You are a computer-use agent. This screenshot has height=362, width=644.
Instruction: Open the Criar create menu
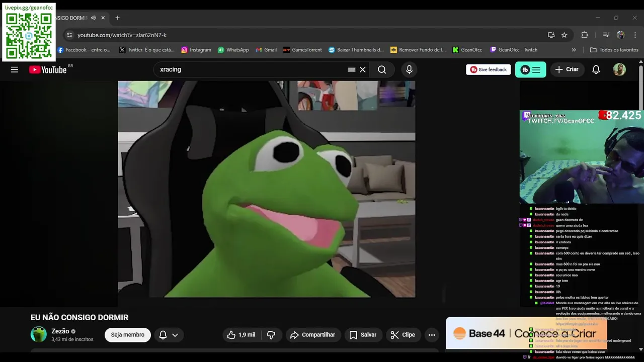(567, 69)
